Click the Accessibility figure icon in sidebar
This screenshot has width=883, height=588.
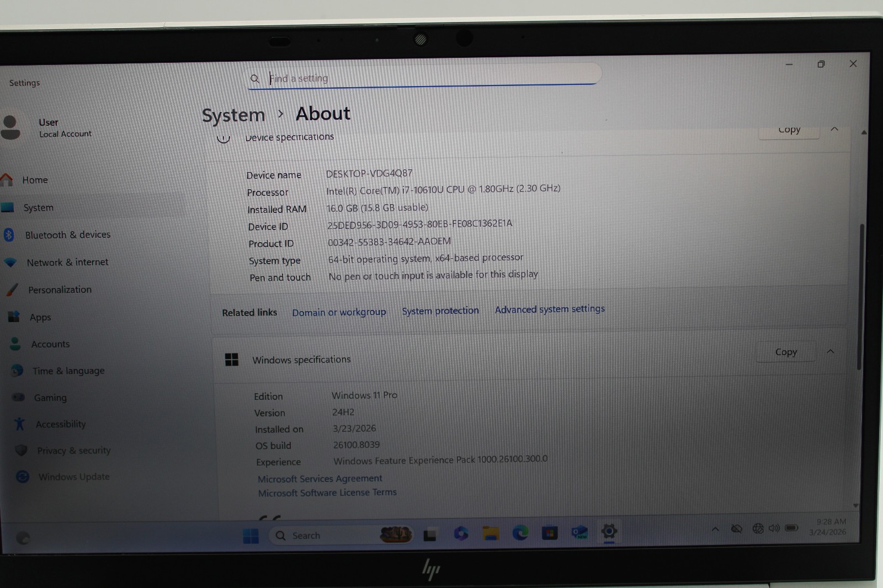[x=20, y=424]
